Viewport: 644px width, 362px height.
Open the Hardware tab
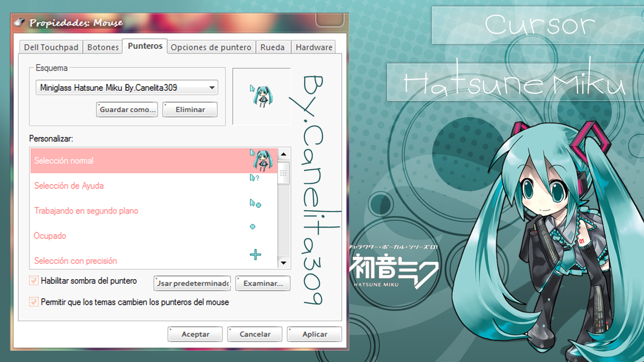point(314,47)
